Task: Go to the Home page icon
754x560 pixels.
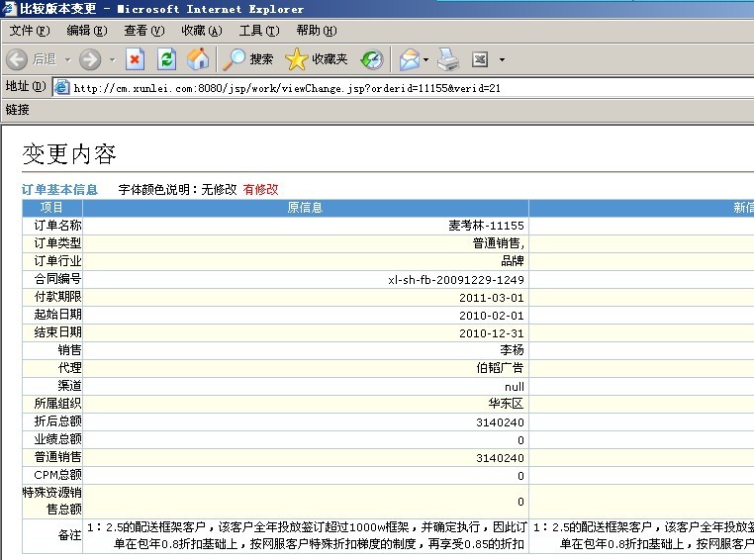Action: (198, 59)
